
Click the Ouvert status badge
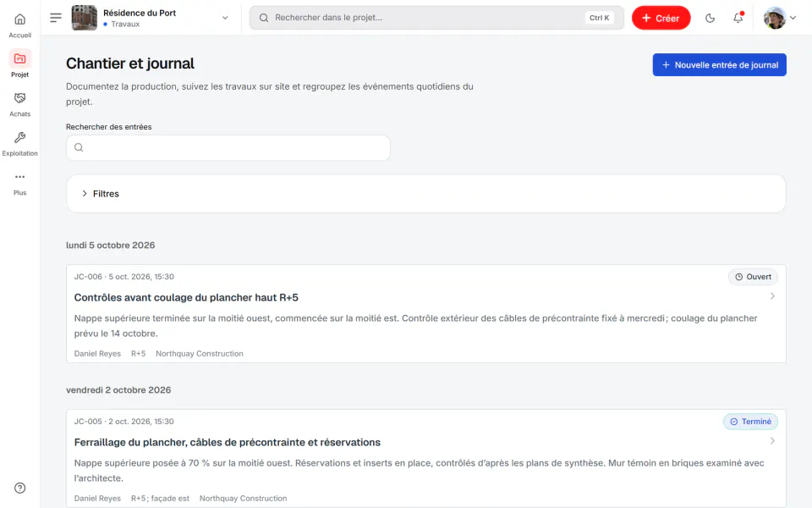(x=753, y=277)
